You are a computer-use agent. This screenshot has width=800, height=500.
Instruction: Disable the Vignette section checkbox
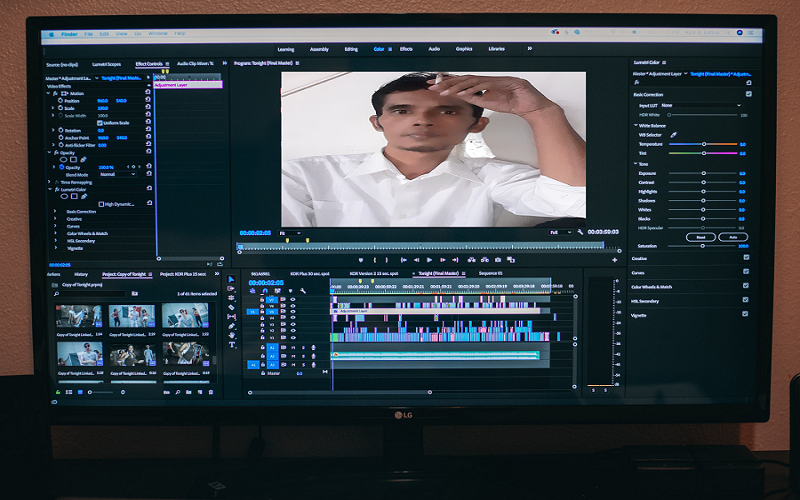point(746,314)
